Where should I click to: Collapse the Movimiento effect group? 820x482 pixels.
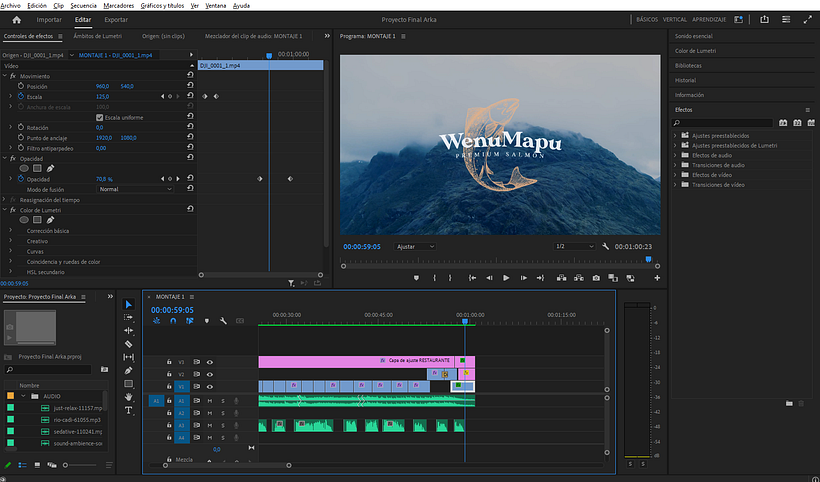click(5, 76)
